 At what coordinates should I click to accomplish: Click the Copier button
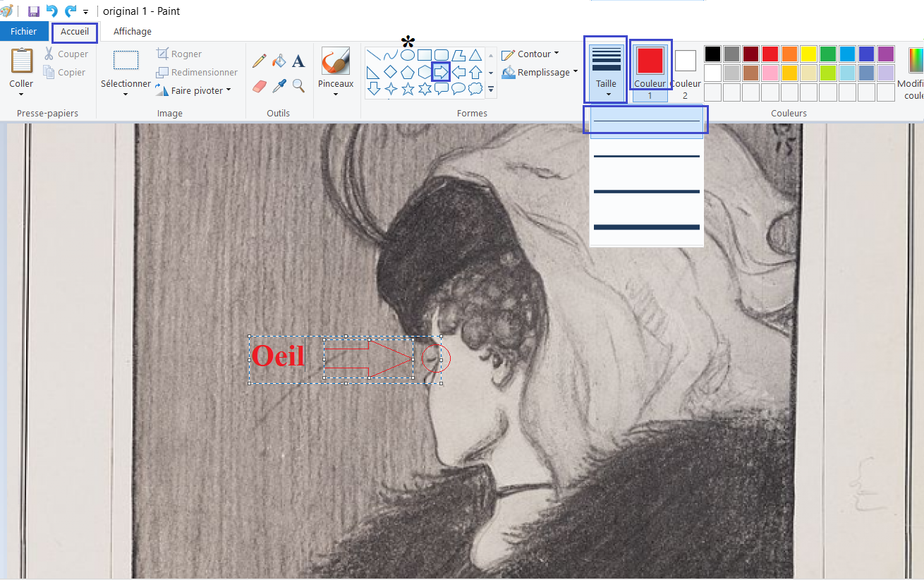click(64, 72)
